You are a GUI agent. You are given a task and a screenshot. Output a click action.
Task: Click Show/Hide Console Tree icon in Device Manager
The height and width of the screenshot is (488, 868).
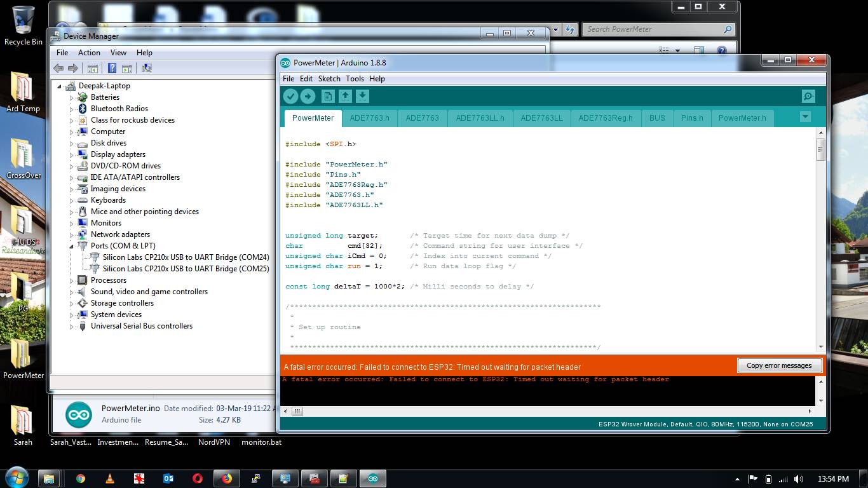93,68
